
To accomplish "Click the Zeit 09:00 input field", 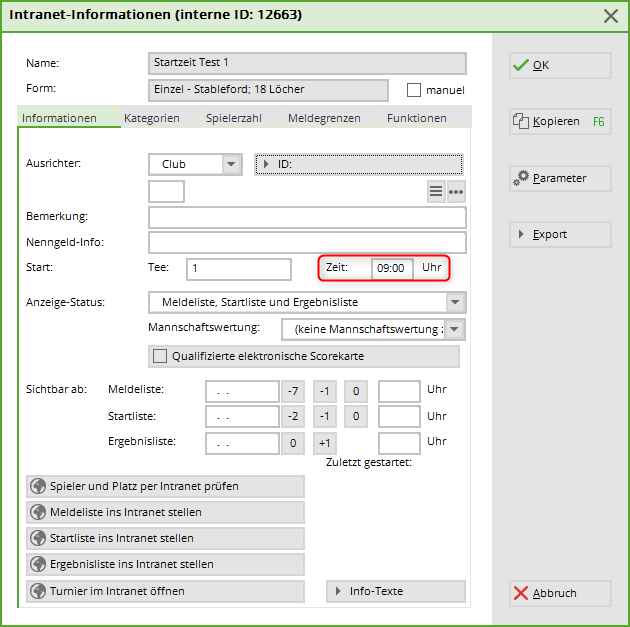I will pyautogui.click(x=391, y=268).
